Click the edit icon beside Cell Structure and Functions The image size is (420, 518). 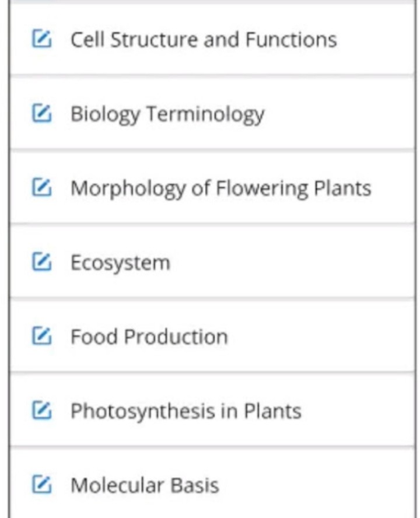tap(41, 39)
